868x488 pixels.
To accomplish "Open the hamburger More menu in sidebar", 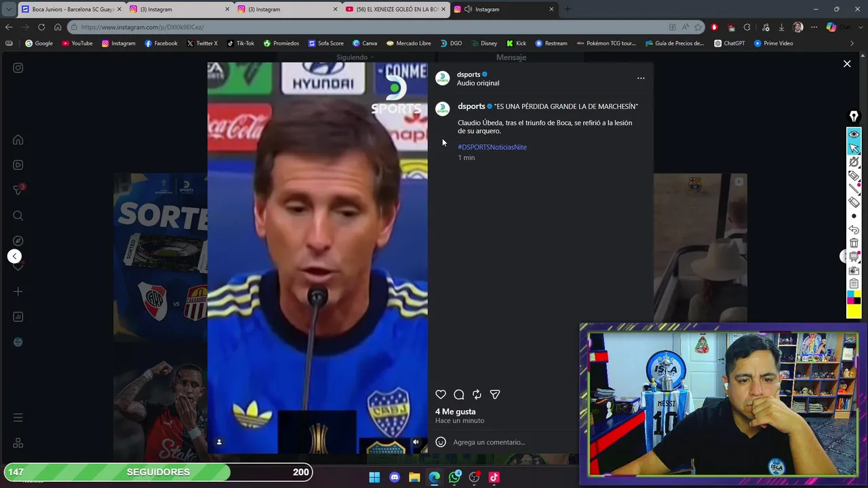I will coord(18,418).
